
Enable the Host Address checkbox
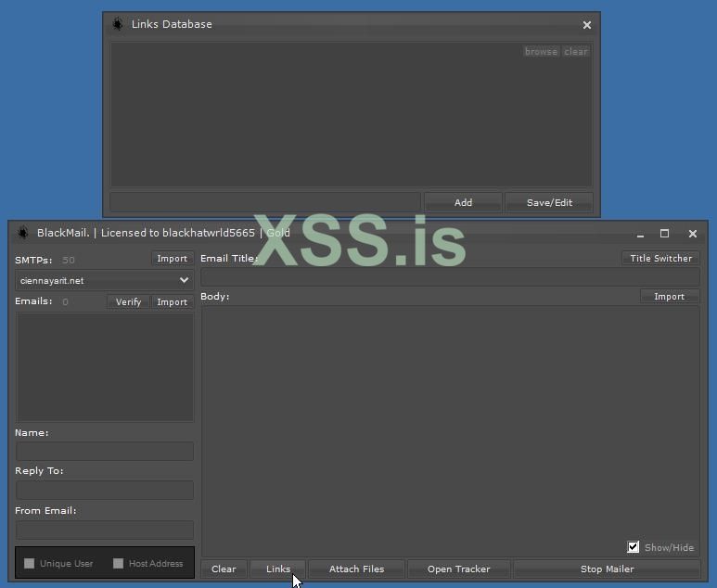coord(118,563)
